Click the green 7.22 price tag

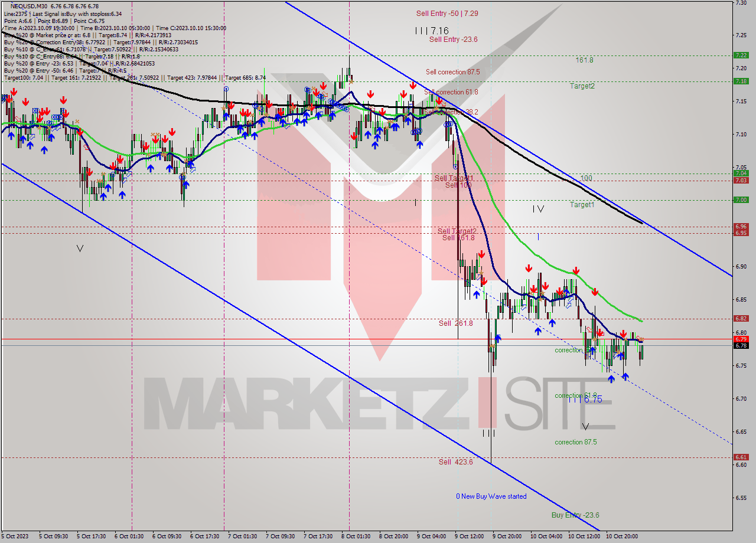coord(741,55)
